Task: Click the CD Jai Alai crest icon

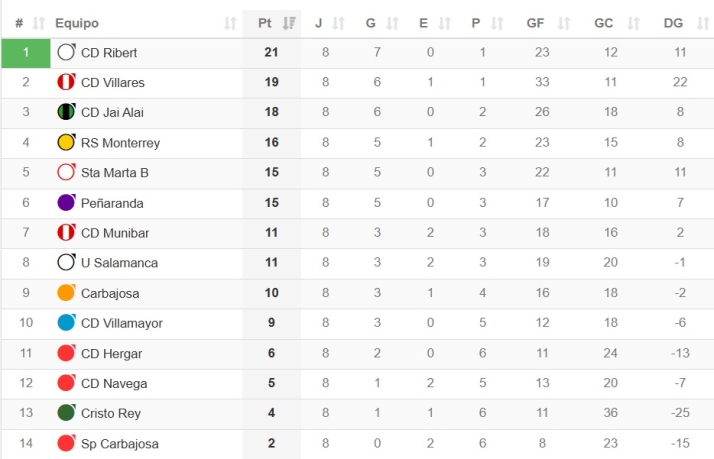Action: [66, 112]
